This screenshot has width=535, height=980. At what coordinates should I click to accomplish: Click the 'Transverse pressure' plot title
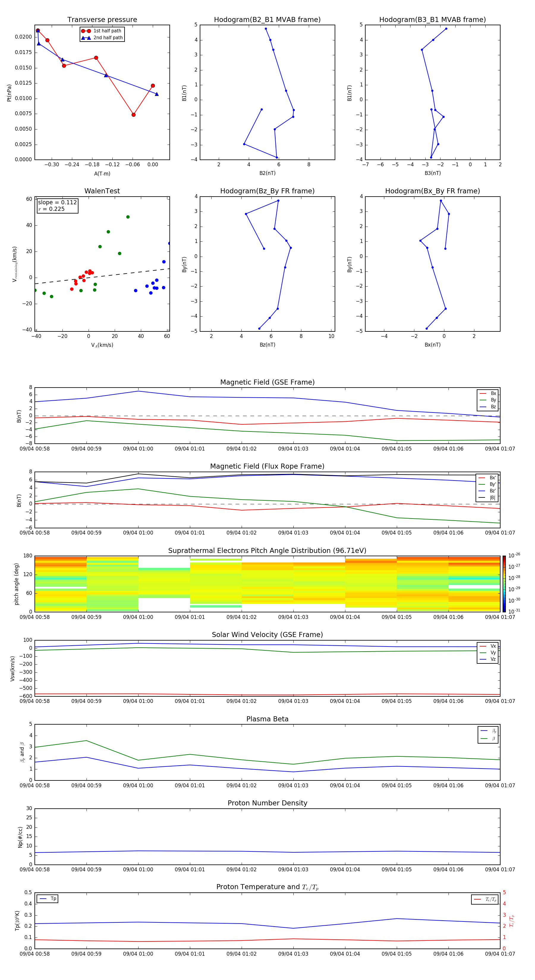click(x=102, y=20)
